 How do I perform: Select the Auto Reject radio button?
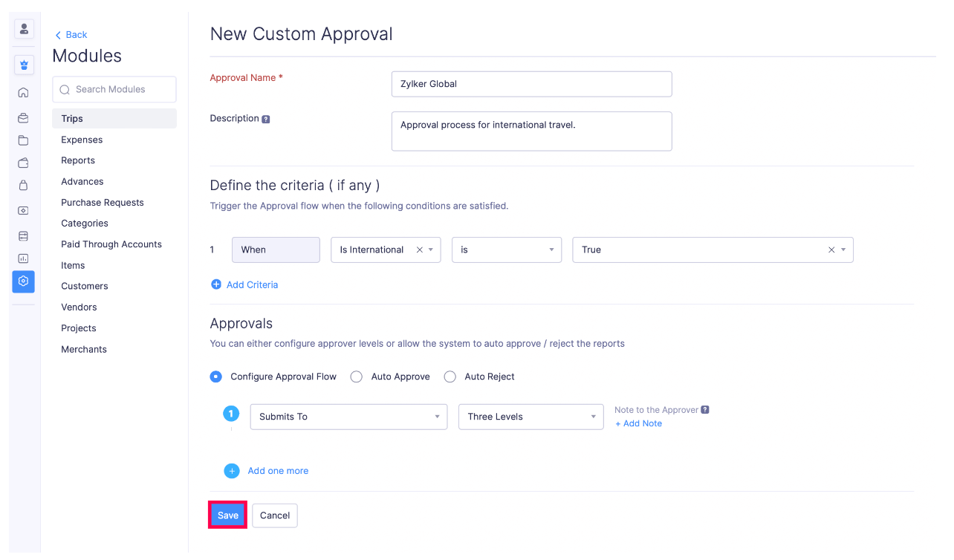coord(450,377)
